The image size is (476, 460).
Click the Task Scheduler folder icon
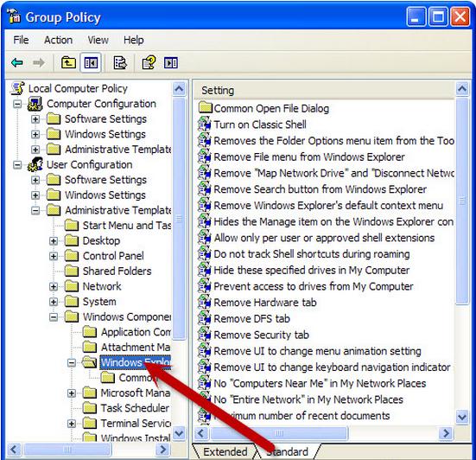(x=90, y=408)
